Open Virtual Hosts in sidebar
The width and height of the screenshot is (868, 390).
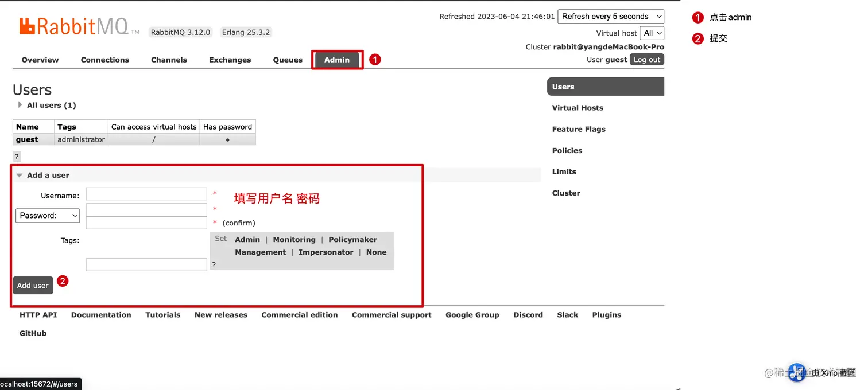[x=578, y=108]
